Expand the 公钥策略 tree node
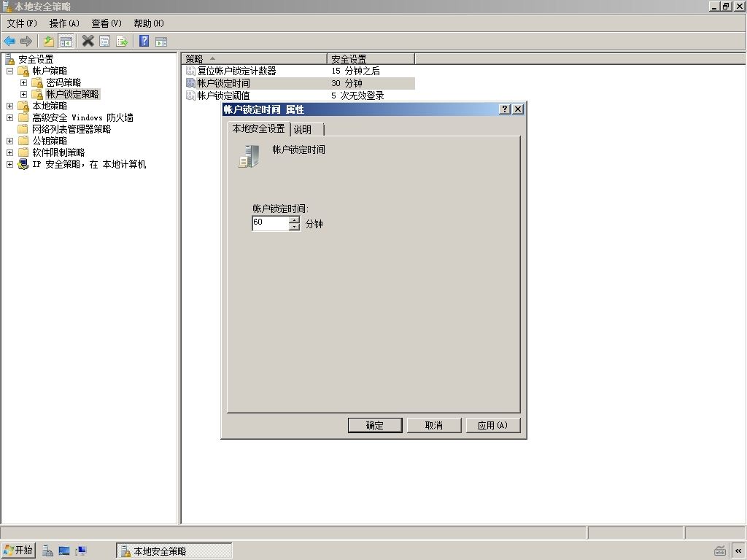The height and width of the screenshot is (560, 747). (9, 141)
